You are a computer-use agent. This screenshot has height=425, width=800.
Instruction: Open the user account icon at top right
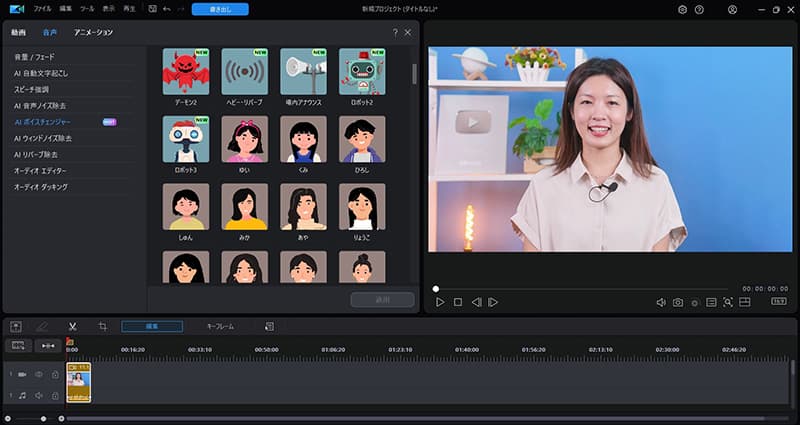click(732, 10)
